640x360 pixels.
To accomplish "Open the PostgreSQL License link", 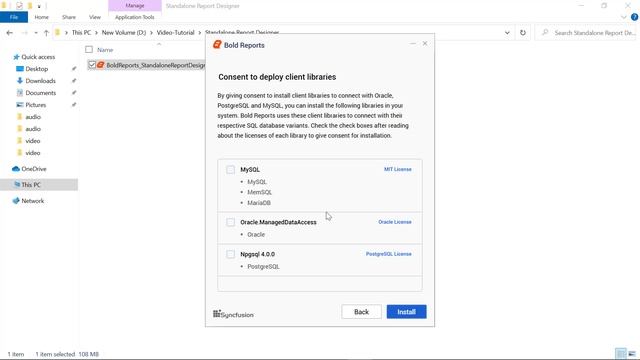I will 389,254.
